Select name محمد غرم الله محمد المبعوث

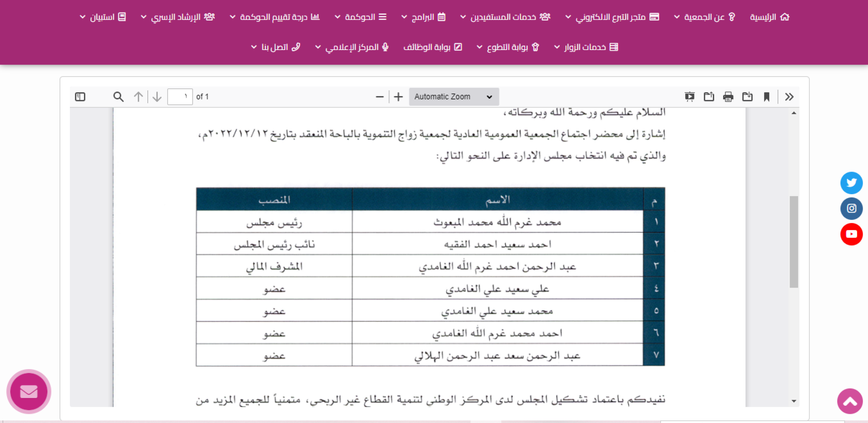(x=497, y=222)
